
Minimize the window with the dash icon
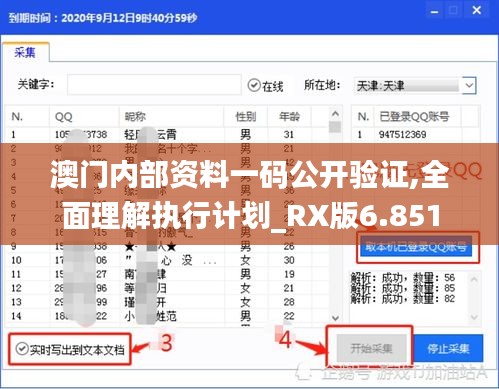[x=434, y=12]
